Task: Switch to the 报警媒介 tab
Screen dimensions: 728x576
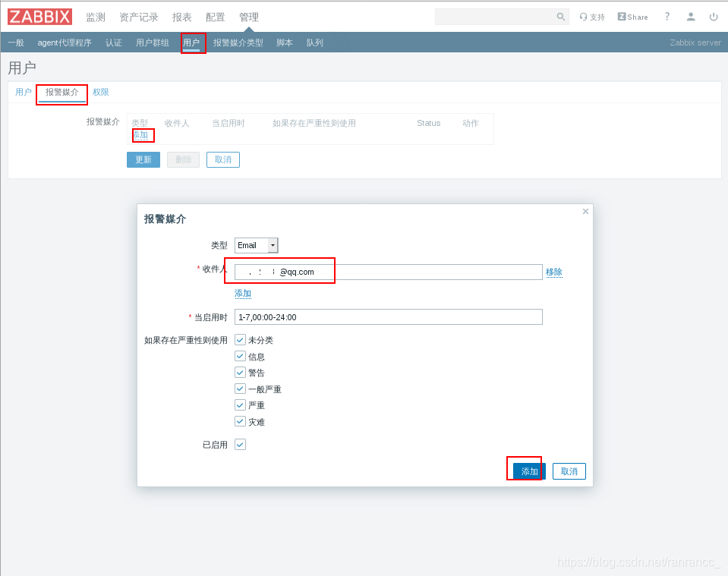Action: pyautogui.click(x=62, y=93)
